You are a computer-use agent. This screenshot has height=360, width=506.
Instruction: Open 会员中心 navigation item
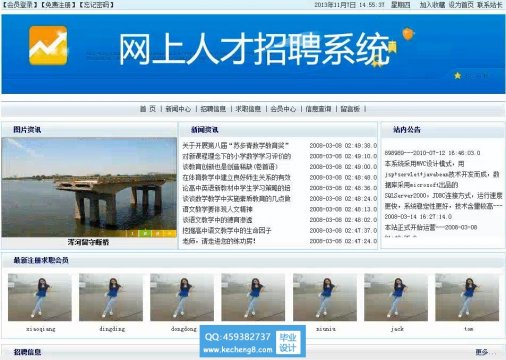(x=283, y=109)
